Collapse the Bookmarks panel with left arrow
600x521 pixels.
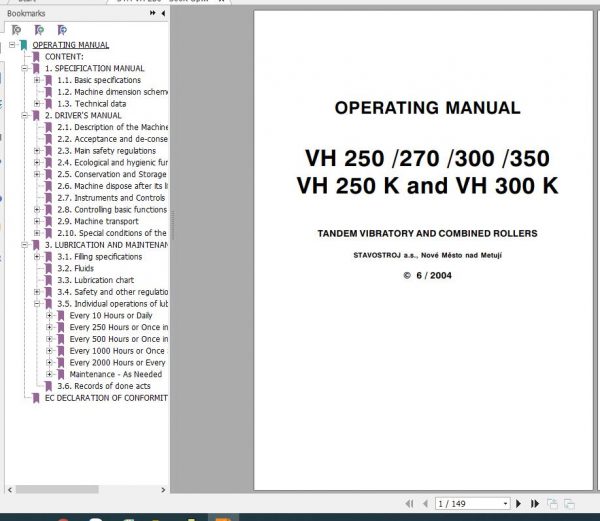click(163, 13)
